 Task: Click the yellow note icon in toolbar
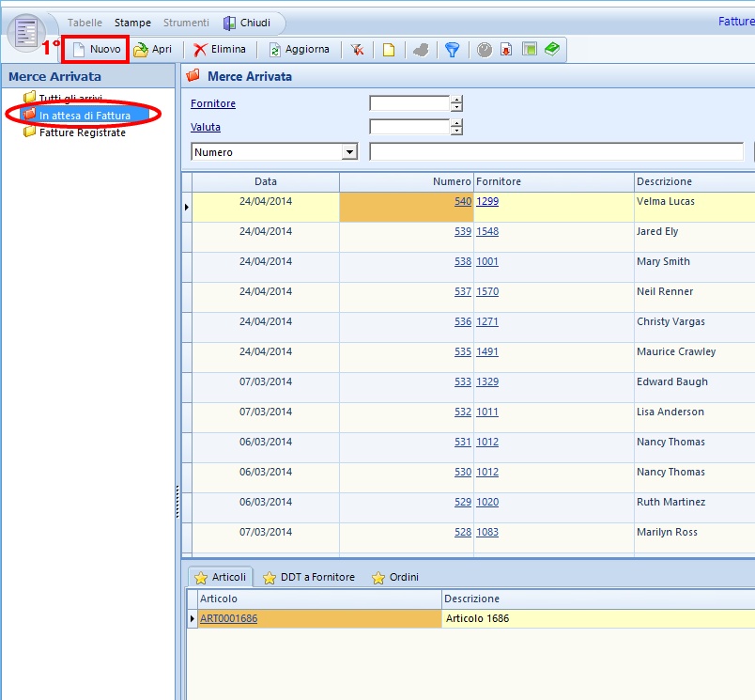(388, 50)
